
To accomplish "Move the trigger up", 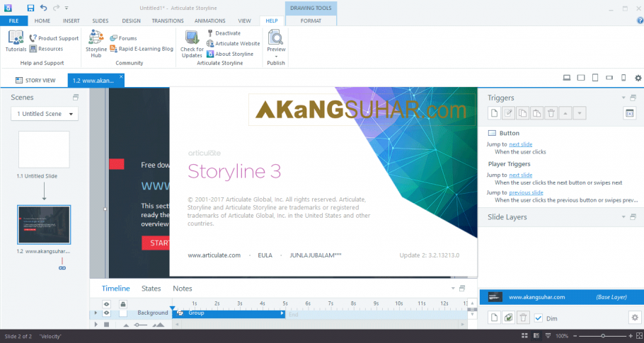I will tap(565, 113).
